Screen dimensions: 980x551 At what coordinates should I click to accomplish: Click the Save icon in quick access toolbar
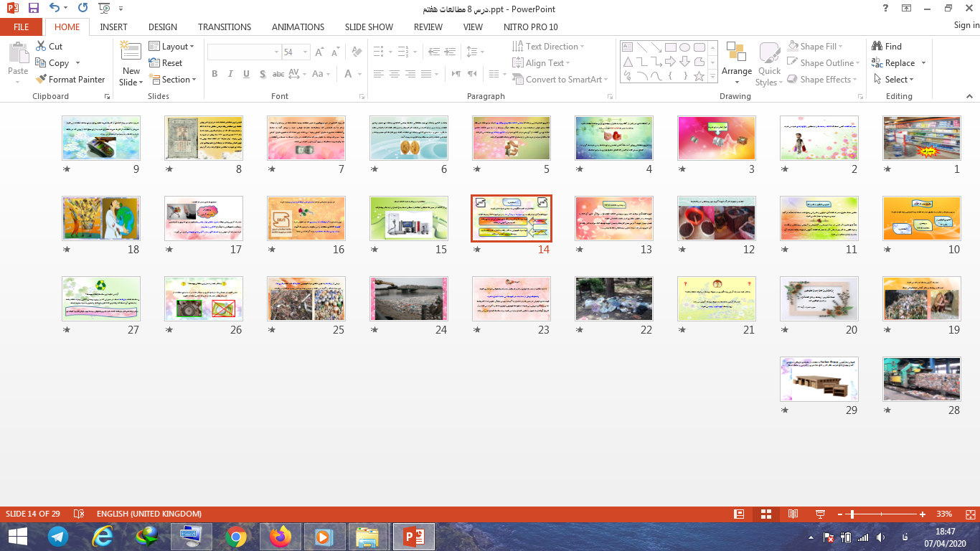coord(34,9)
